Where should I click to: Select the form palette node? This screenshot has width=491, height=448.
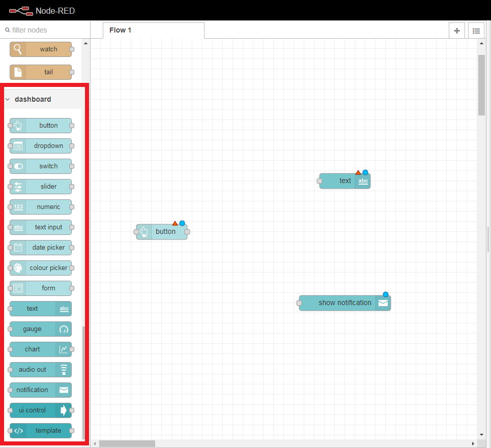pyautogui.click(x=41, y=288)
